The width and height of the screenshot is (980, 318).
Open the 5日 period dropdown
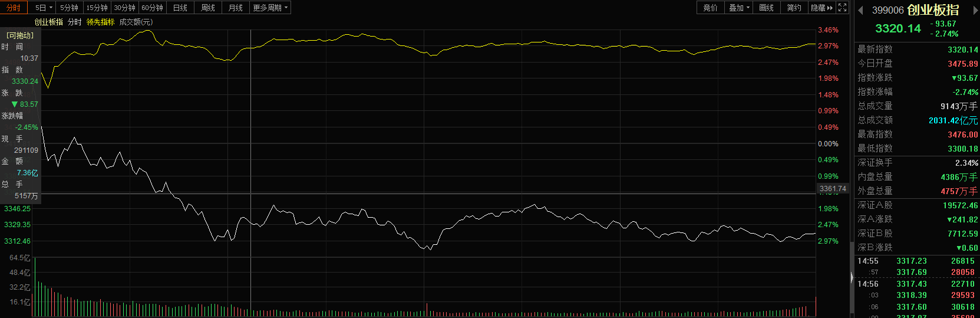coord(44,8)
